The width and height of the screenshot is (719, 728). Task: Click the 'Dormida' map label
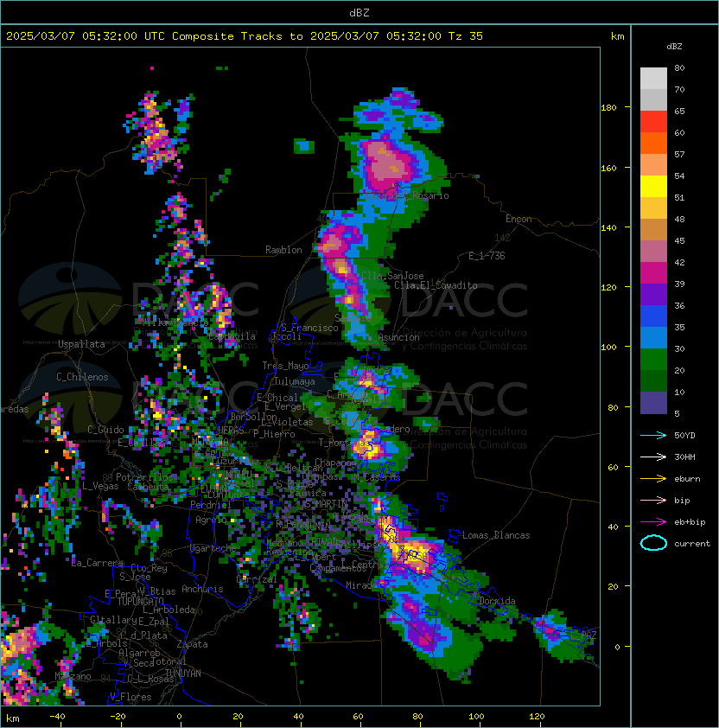(497, 601)
